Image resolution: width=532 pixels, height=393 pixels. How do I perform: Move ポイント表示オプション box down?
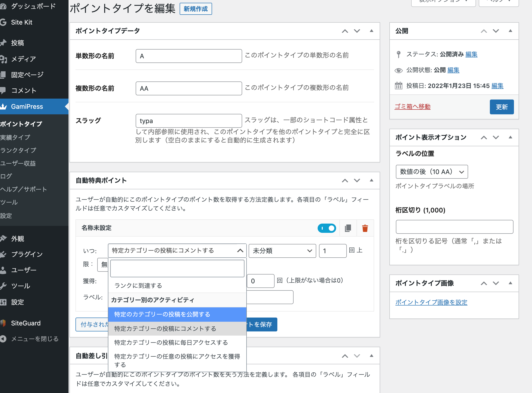[496, 137]
